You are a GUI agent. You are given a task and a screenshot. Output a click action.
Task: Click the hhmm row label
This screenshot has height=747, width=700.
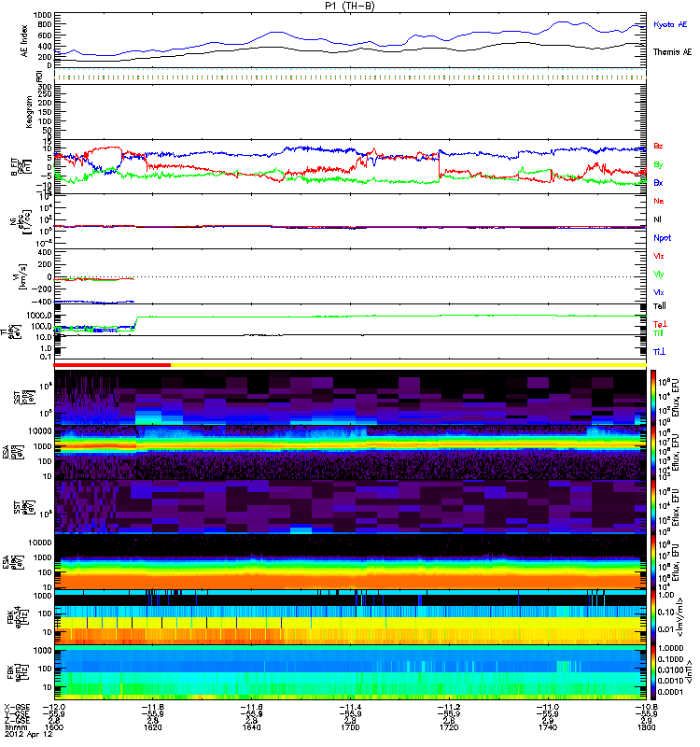coord(14,727)
